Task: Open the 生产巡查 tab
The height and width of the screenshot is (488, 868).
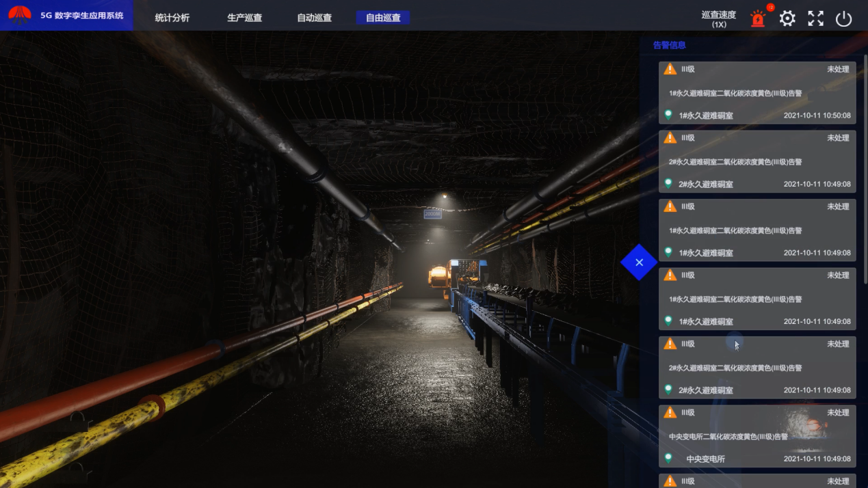Action: pos(245,18)
